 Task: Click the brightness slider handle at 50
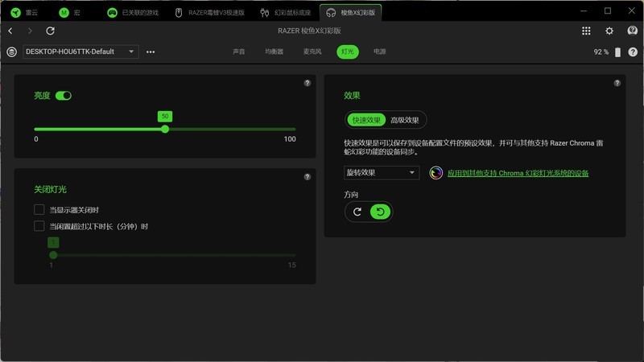pos(165,130)
